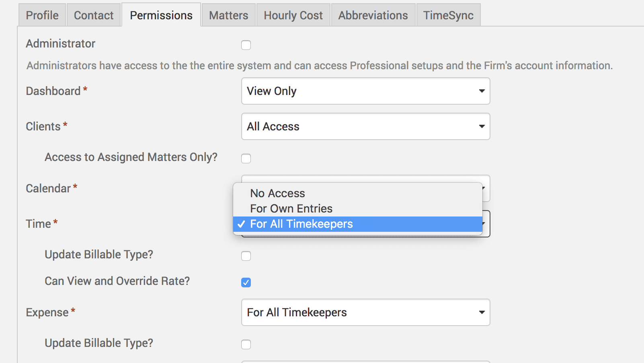Image resolution: width=644 pixels, height=363 pixels.
Task: Expand the Clients access dropdown
Action: (x=365, y=126)
